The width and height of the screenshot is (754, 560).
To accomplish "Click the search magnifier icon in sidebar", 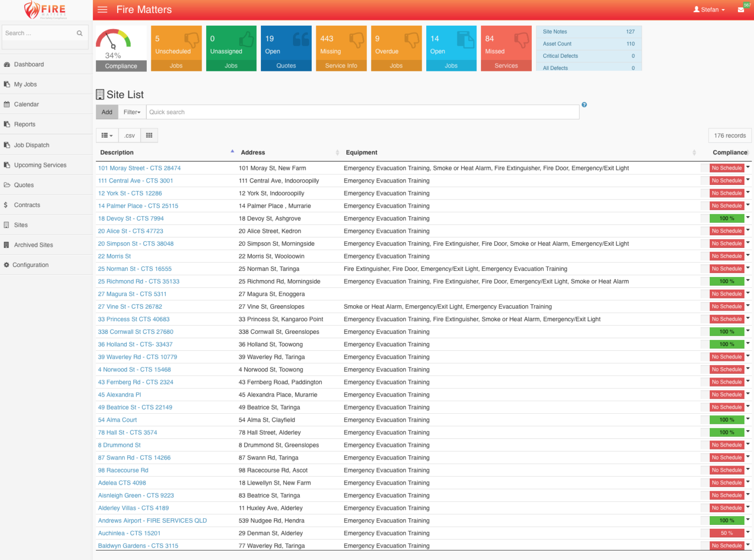I will [79, 33].
